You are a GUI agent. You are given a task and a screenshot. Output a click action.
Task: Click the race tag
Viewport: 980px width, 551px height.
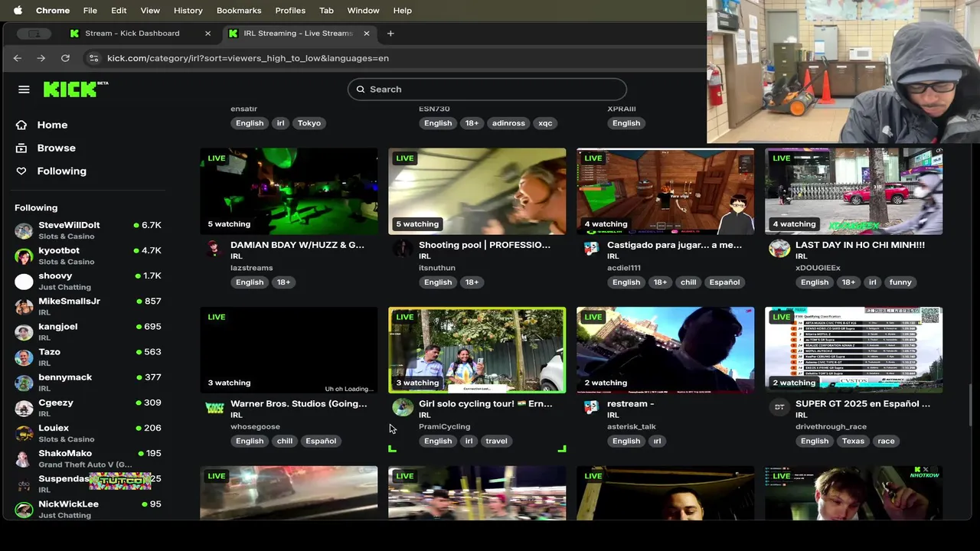click(886, 441)
